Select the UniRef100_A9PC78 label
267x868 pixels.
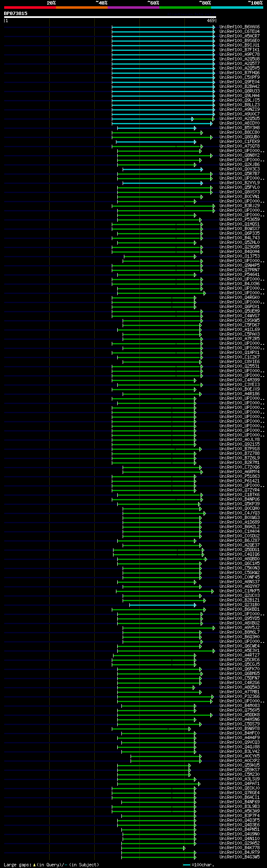[239, 55]
